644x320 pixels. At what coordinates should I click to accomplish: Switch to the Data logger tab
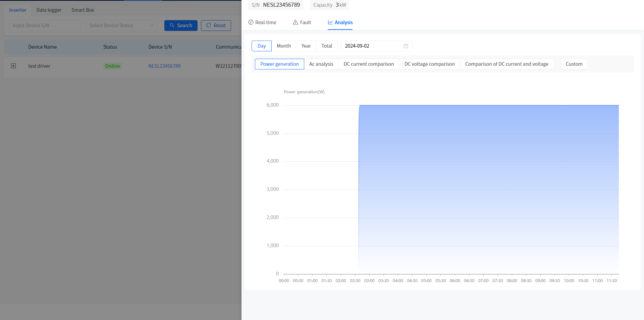[49, 10]
